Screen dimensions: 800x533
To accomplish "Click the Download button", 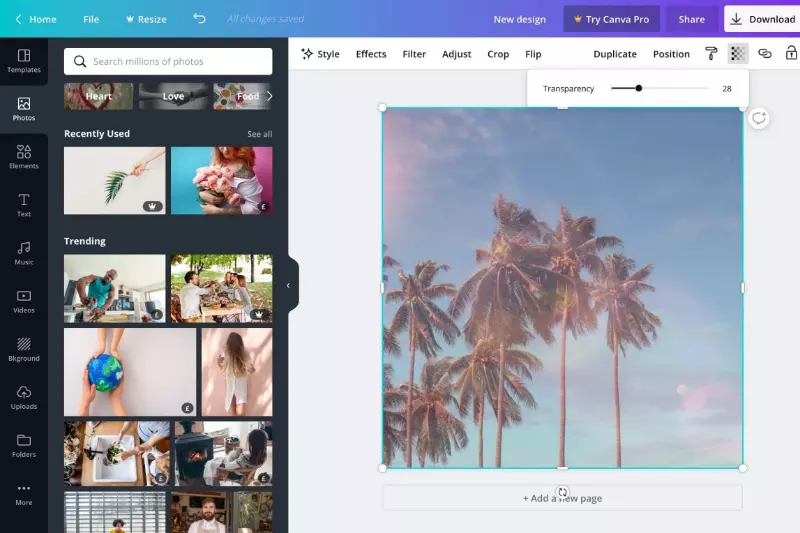I will point(762,19).
